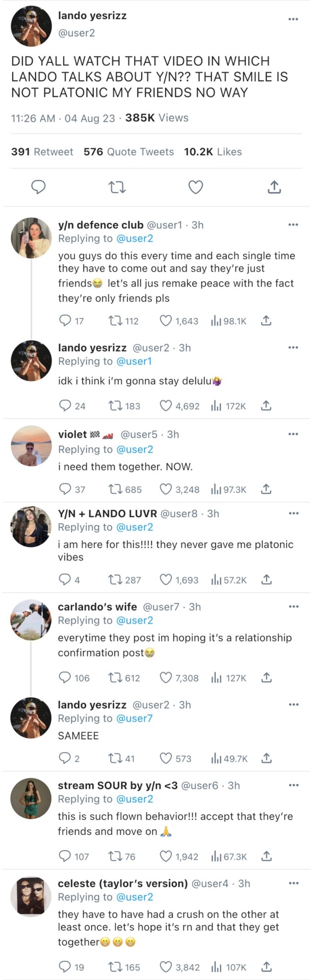Image resolution: width=314 pixels, height=980 pixels.
Task: Open the 576 Quote Tweets list
Action: pos(128,152)
